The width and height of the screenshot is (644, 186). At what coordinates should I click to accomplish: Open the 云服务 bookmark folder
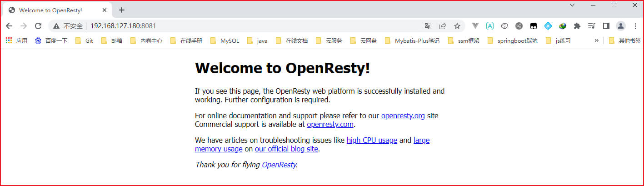pyautogui.click(x=329, y=40)
